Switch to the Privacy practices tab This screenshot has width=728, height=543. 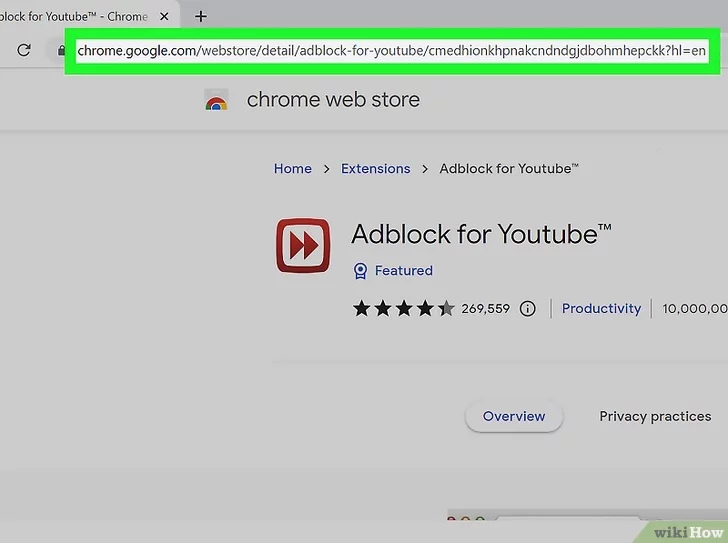(x=655, y=417)
